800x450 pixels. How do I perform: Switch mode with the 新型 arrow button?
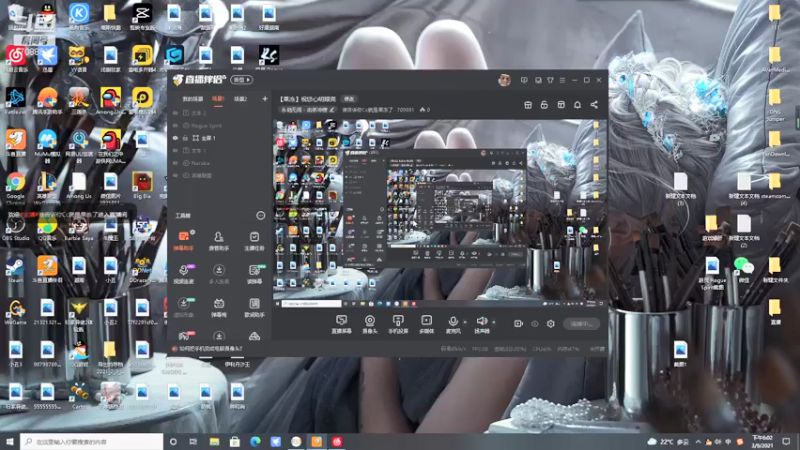(242, 80)
